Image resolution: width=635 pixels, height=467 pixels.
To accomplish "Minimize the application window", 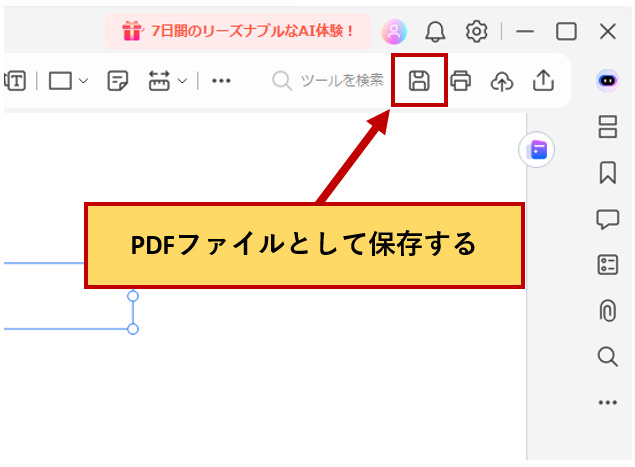I will click(x=525, y=31).
